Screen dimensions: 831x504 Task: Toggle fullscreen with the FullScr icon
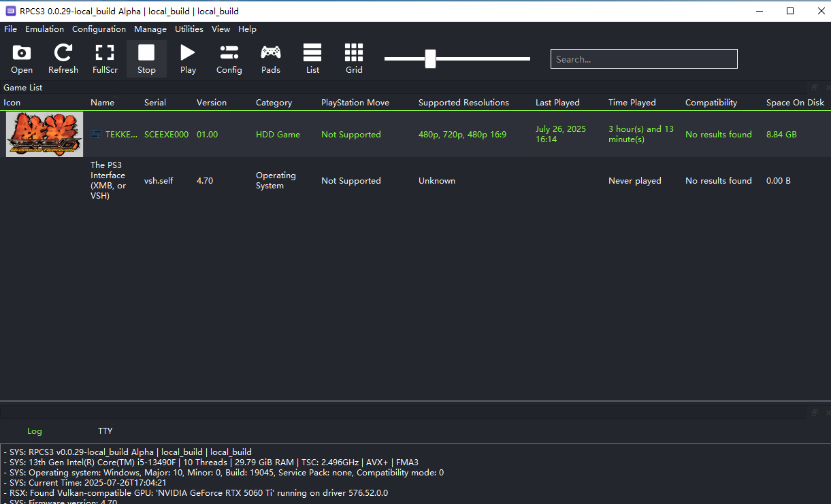(105, 52)
